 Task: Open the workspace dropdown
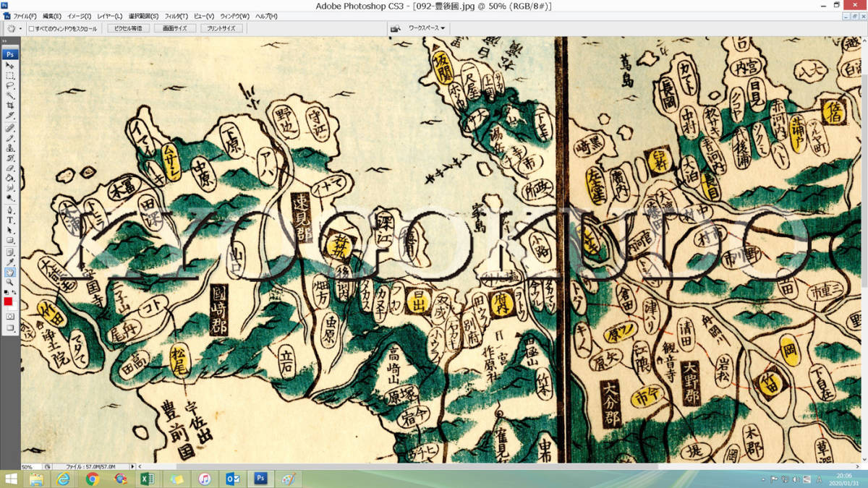coord(427,28)
